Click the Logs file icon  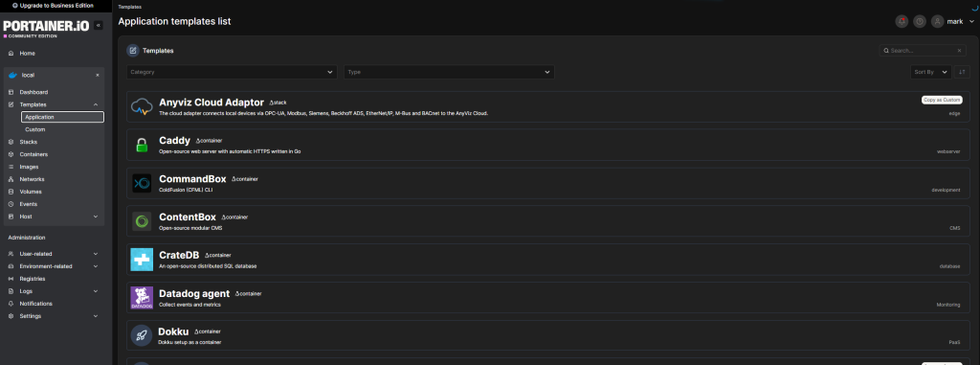11,291
